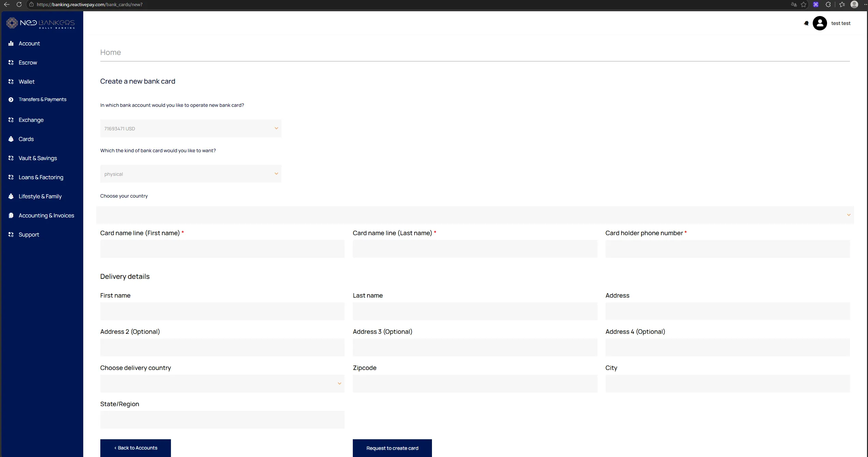Click the Loans & Factoring icon

tap(11, 177)
